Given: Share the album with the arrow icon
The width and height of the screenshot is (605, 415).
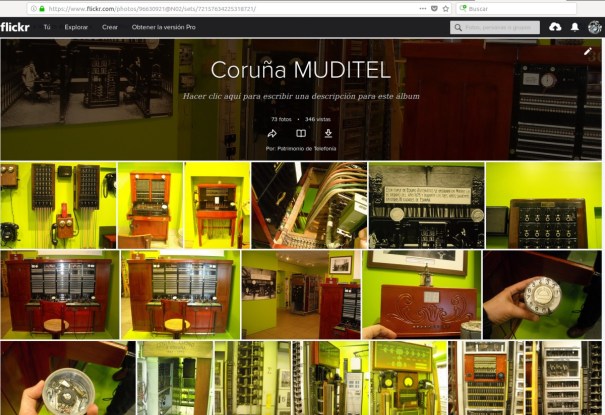Looking at the screenshot, I should click(x=272, y=133).
